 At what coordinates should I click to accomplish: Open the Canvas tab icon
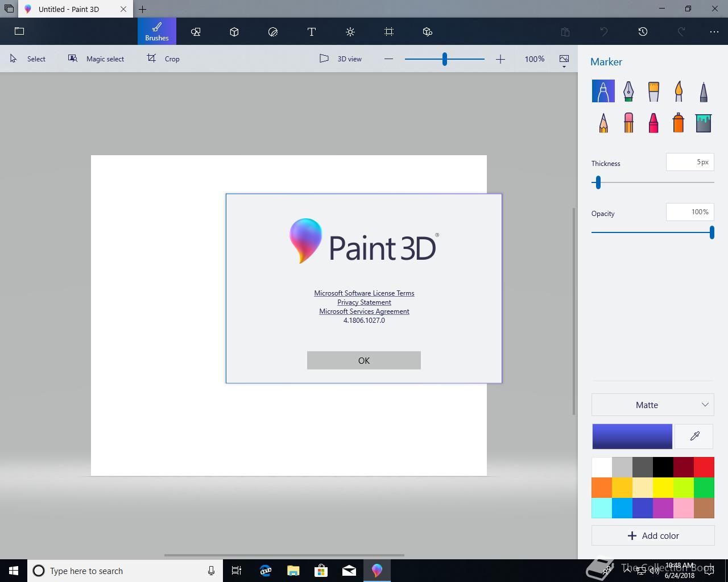coord(389,32)
